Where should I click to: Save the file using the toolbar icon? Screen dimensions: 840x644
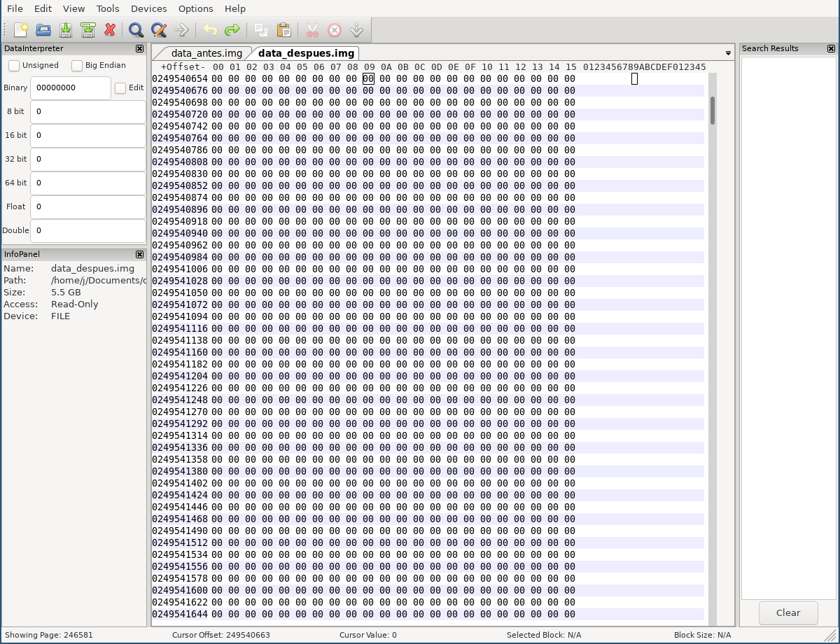(x=66, y=30)
